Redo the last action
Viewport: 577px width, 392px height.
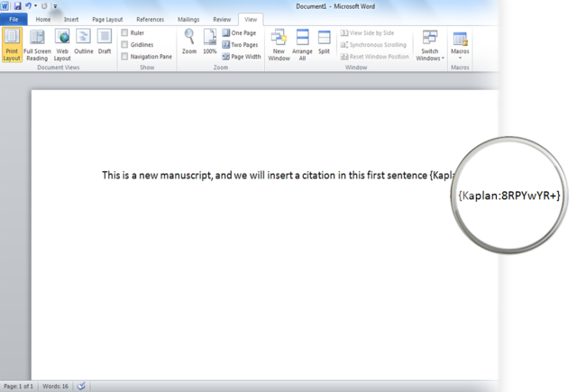[44, 6]
